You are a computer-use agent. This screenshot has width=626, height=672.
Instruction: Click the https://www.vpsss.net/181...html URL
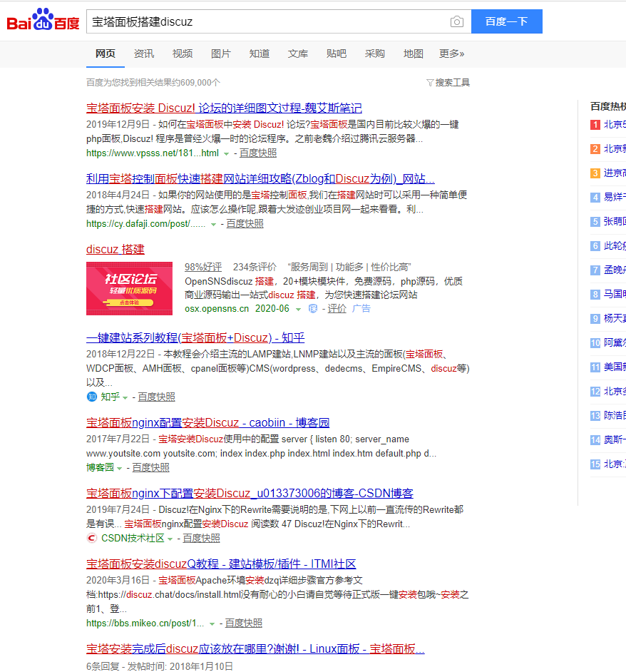tap(153, 153)
